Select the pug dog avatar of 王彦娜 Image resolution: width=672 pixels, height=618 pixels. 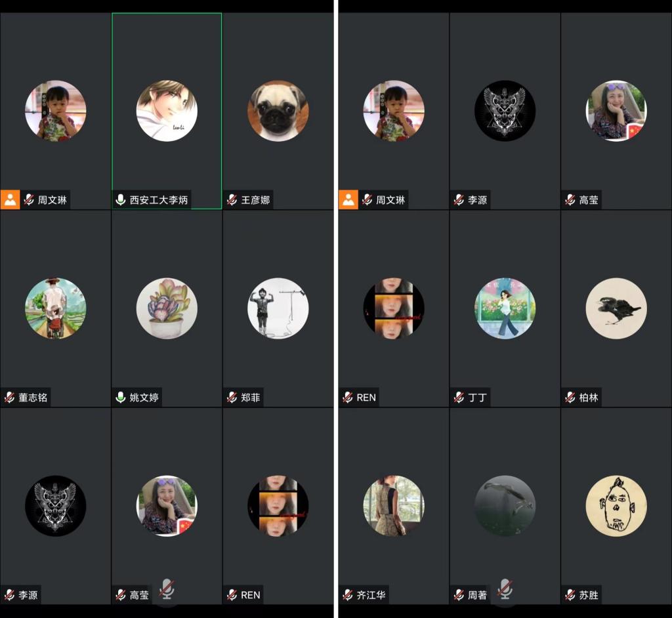pos(278,111)
